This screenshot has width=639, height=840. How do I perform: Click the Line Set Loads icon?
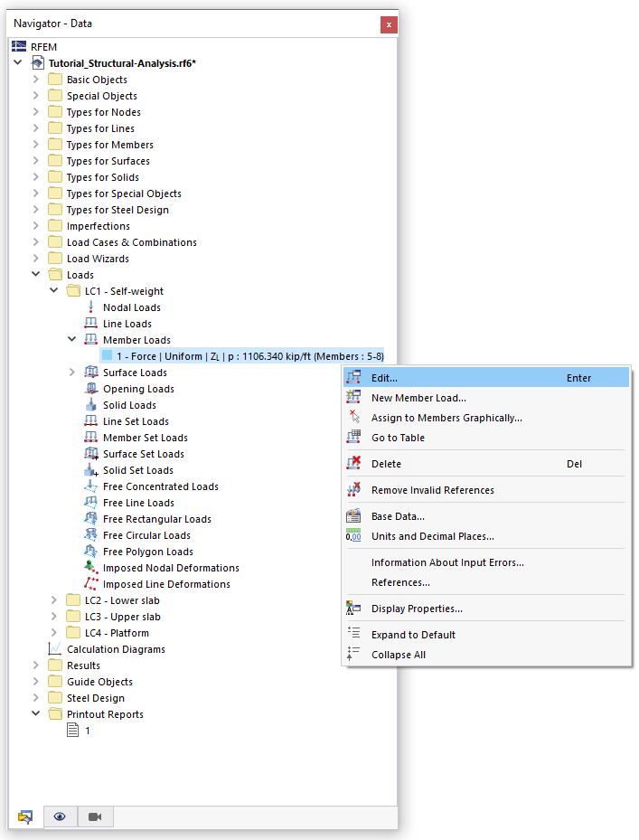coord(91,421)
